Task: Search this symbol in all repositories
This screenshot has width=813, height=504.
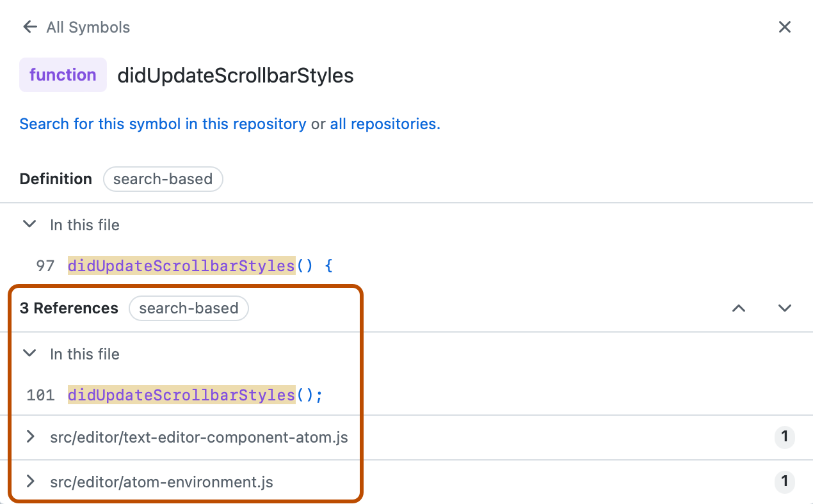Action: tap(383, 123)
